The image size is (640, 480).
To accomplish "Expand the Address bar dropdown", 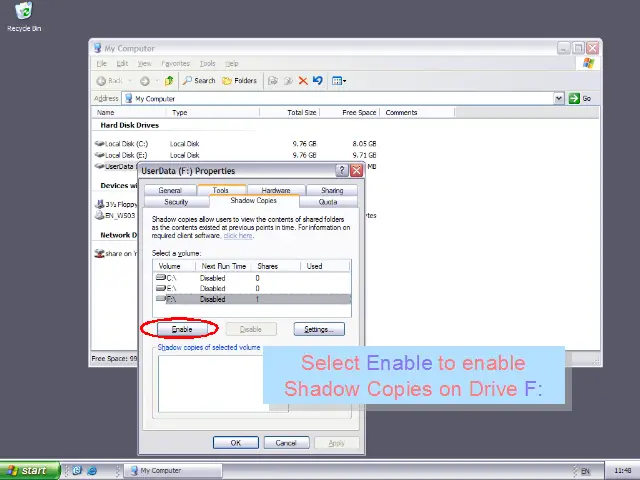I will click(x=559, y=98).
